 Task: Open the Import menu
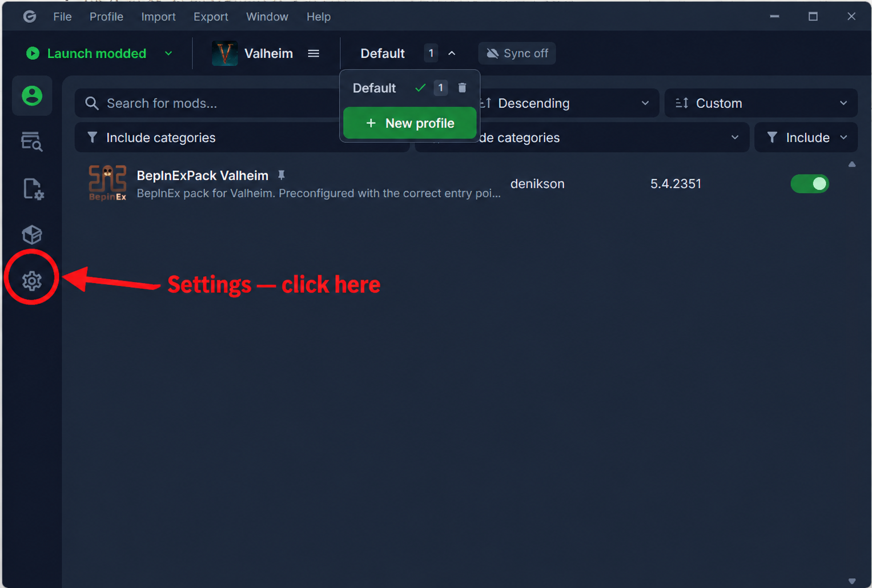(158, 17)
